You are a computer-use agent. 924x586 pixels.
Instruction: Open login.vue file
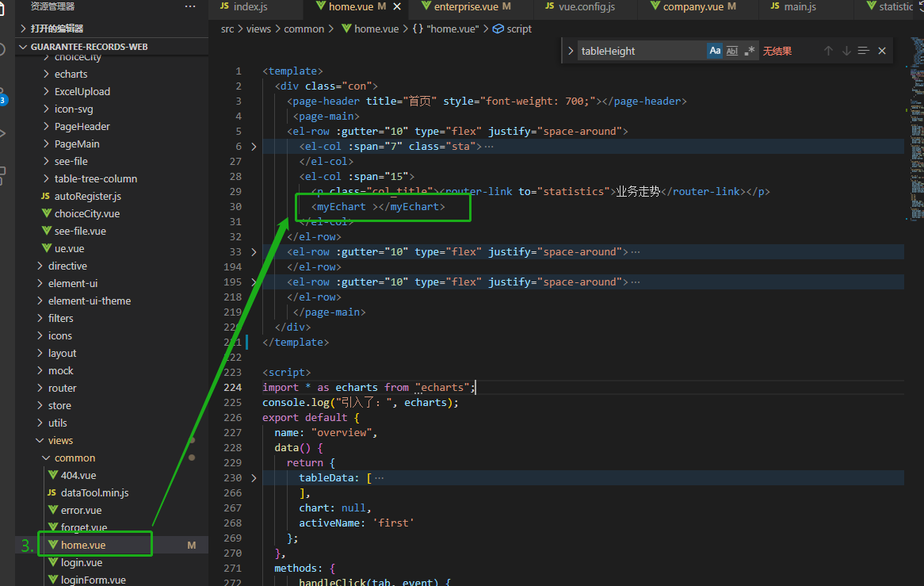click(x=82, y=562)
